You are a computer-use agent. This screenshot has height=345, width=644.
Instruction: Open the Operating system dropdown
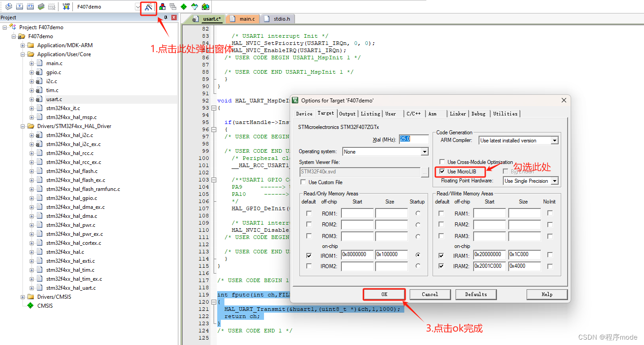pos(425,152)
